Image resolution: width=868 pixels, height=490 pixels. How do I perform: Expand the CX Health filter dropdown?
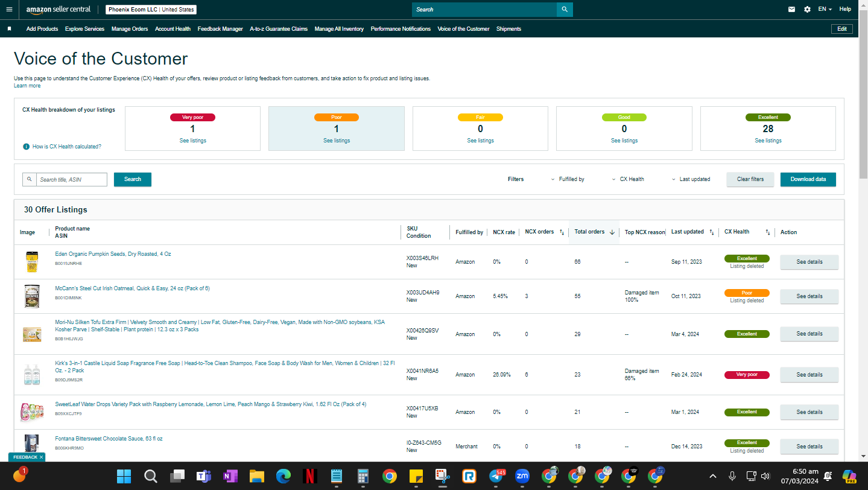[x=628, y=179]
